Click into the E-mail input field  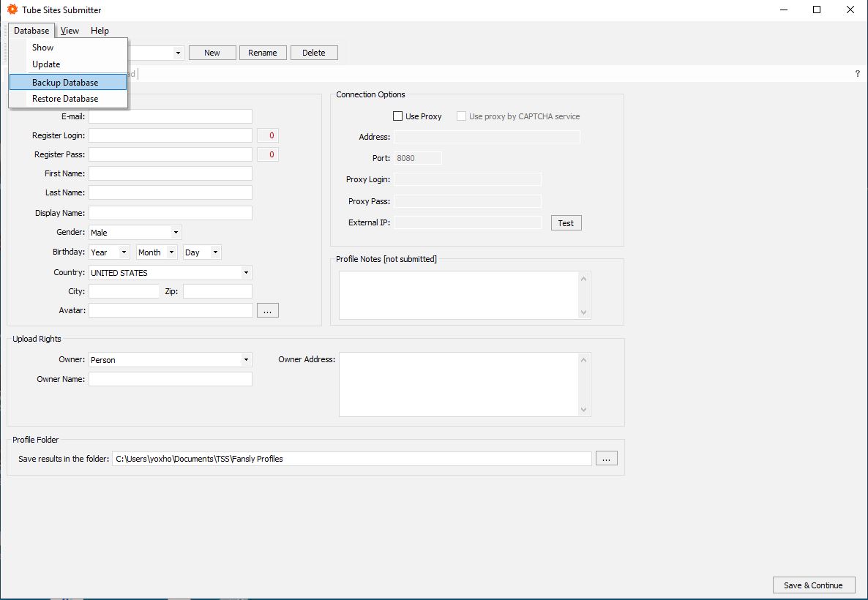(x=170, y=116)
